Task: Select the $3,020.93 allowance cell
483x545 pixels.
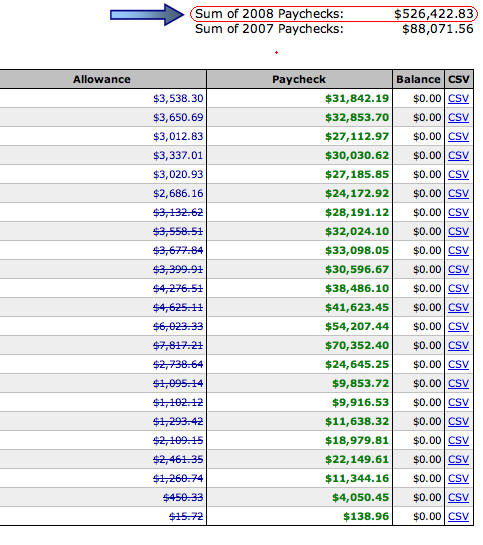Action: tap(178, 174)
